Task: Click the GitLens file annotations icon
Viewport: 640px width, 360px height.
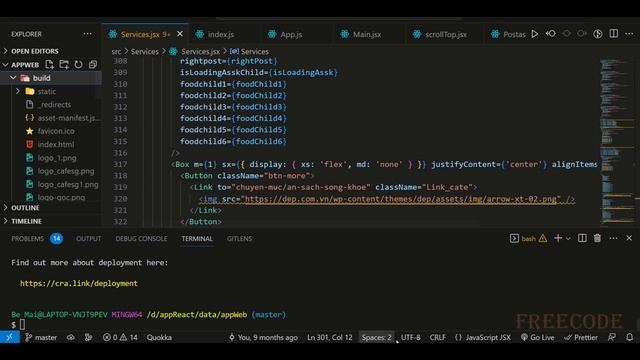Action: click(x=598, y=34)
